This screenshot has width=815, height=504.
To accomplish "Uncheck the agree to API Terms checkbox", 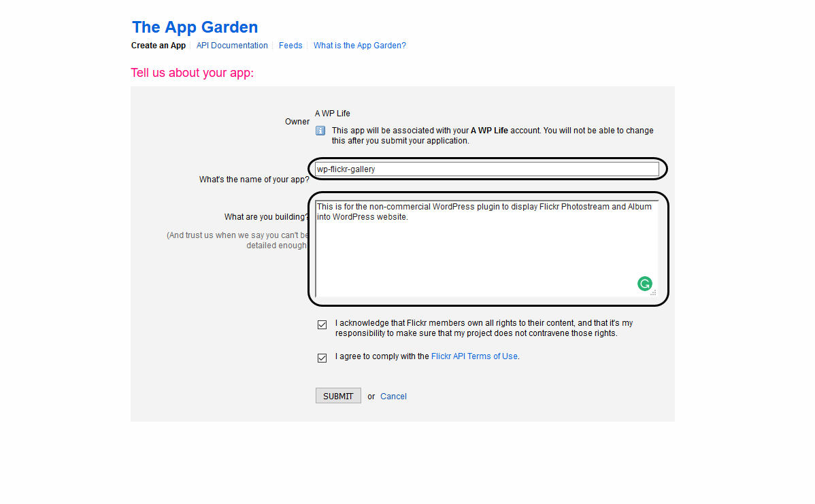I will pos(322,358).
